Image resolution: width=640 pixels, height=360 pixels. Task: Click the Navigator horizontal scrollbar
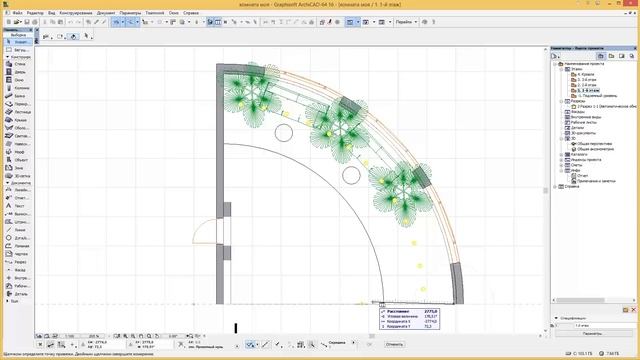[580, 300]
